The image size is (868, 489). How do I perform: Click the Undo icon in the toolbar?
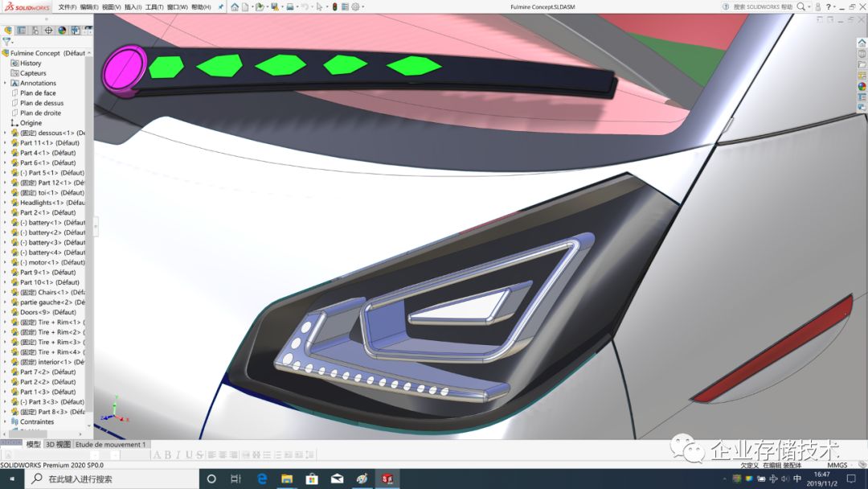[x=305, y=7]
